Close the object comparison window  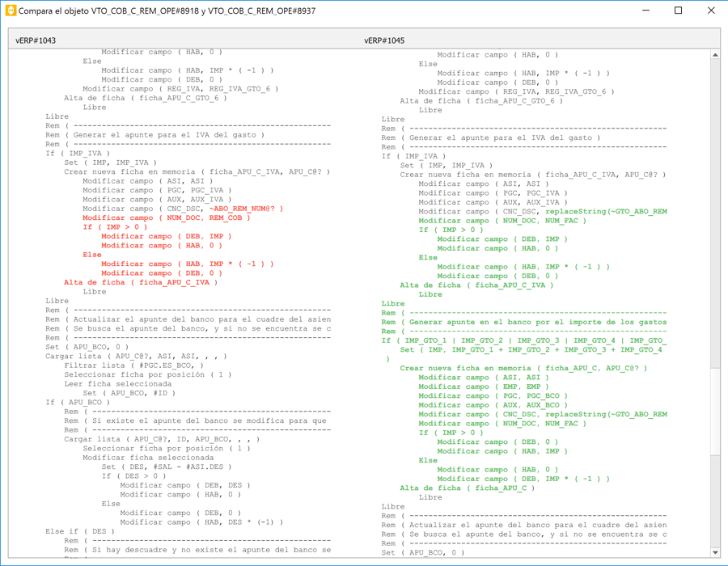711,11
